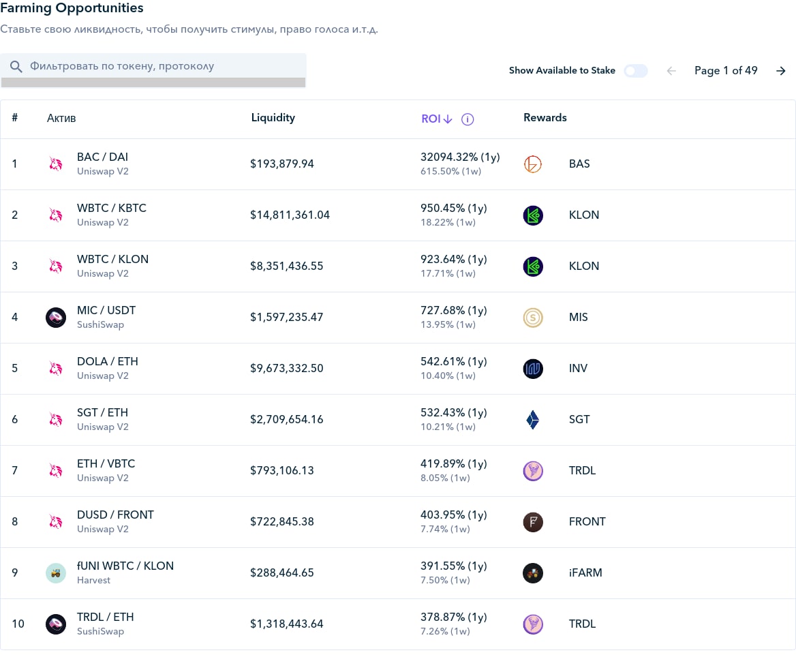Click ROI value 727.68% (1y)

[x=453, y=311]
